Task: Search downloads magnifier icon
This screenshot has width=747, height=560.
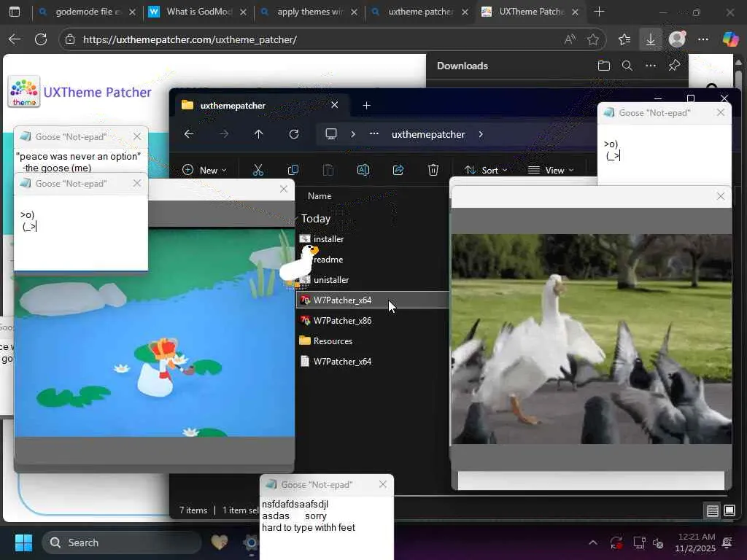Action: coord(627,66)
